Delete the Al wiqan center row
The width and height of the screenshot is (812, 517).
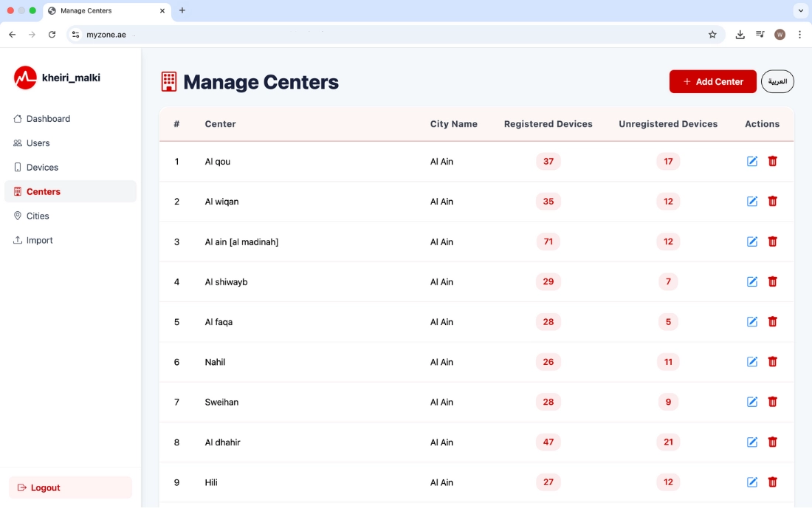click(772, 202)
